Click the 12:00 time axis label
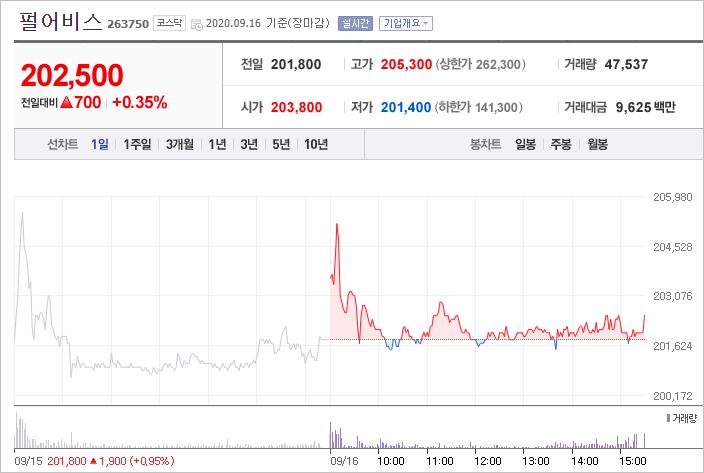The height and width of the screenshot is (473, 704). tap(488, 461)
